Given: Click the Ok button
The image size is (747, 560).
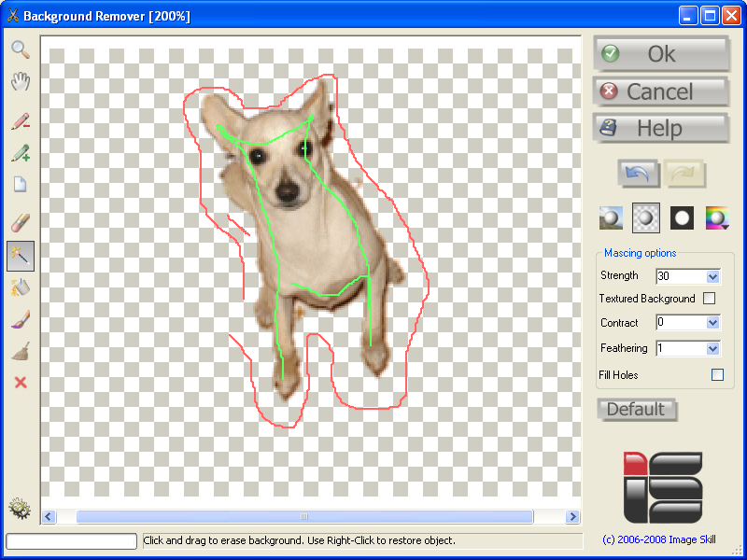Looking at the screenshot, I should (x=661, y=54).
